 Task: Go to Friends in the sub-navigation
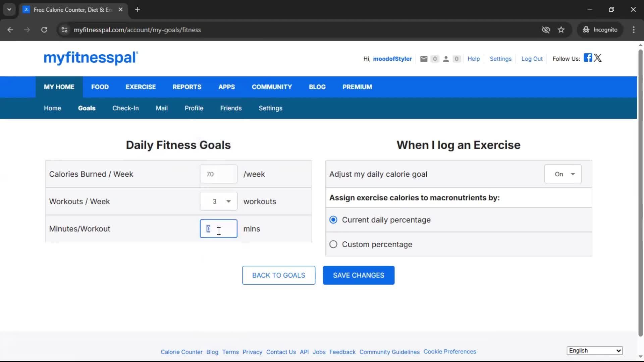[x=231, y=108]
